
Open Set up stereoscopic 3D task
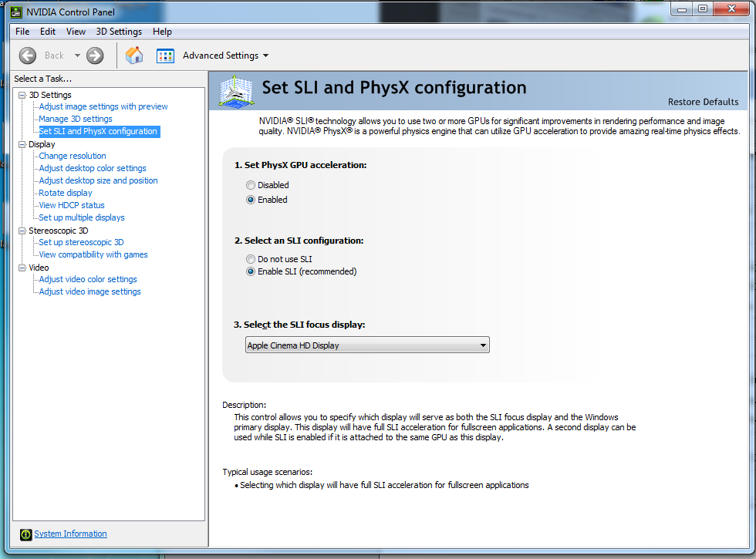(x=81, y=242)
